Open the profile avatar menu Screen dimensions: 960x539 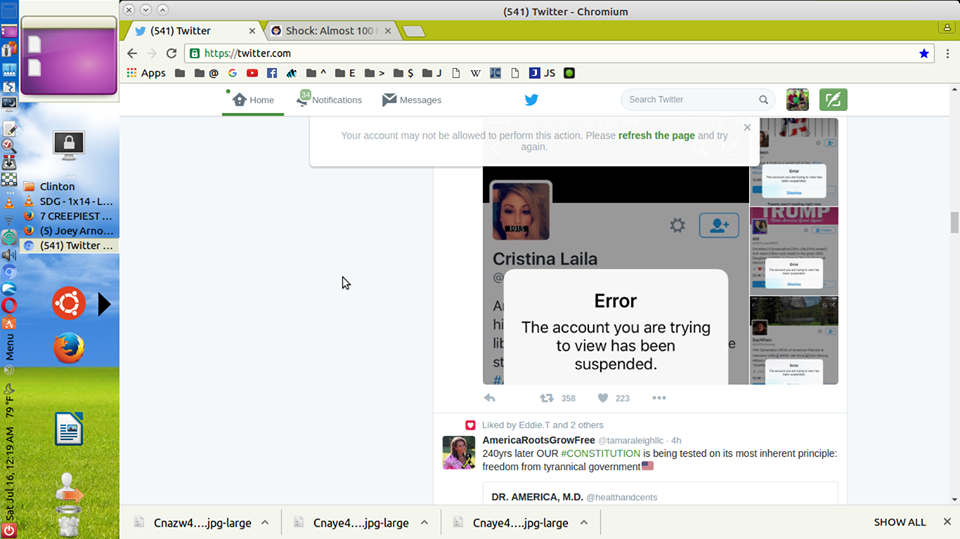pyautogui.click(x=797, y=99)
